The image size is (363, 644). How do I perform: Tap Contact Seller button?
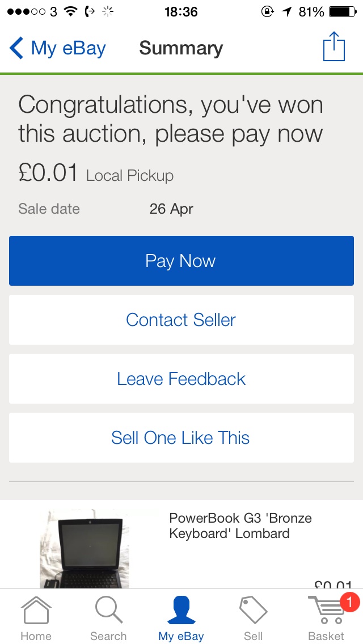point(181,320)
